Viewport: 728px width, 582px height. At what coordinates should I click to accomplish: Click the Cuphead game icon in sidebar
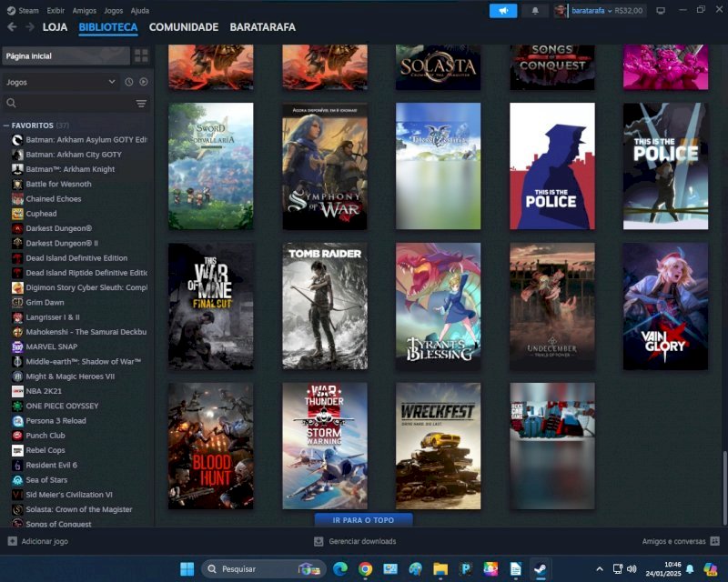click(x=17, y=214)
